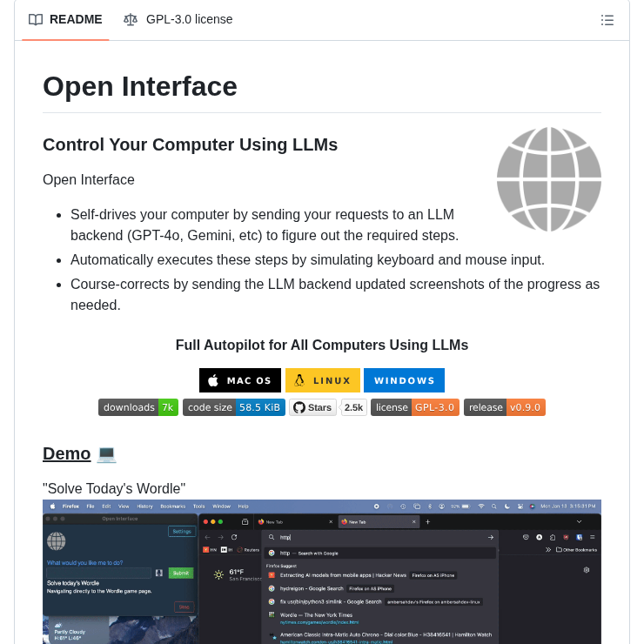The width and height of the screenshot is (644, 644).
Task: Click "Full Autopilot for All Computers Using LLMs"
Action: (x=322, y=345)
